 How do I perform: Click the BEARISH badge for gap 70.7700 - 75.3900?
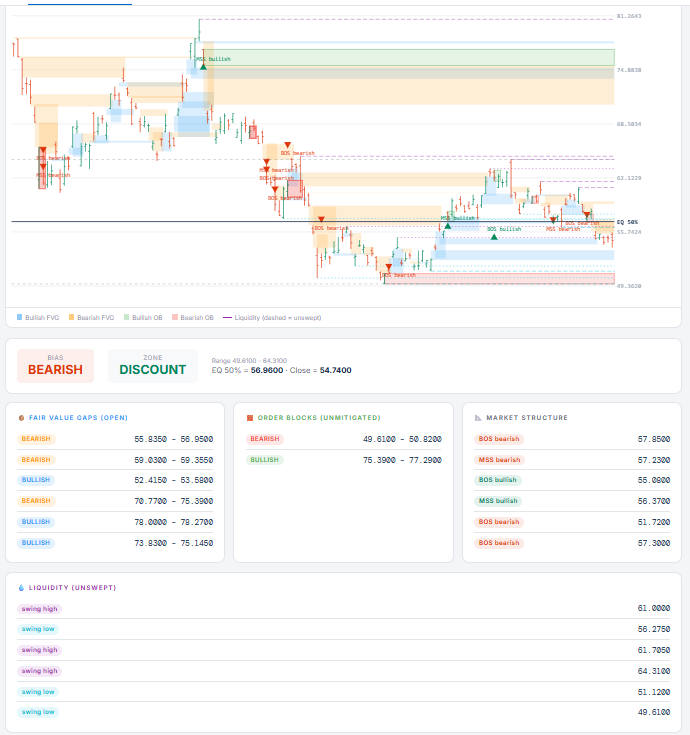(36, 501)
